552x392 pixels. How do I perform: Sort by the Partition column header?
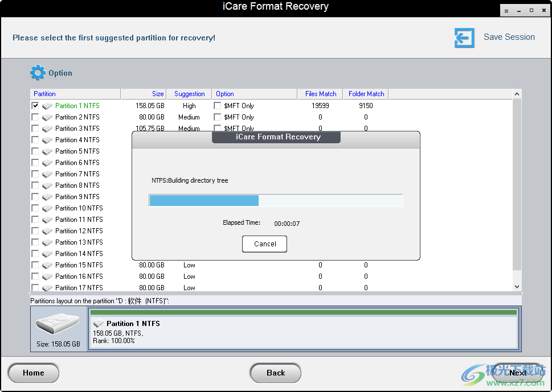75,94
